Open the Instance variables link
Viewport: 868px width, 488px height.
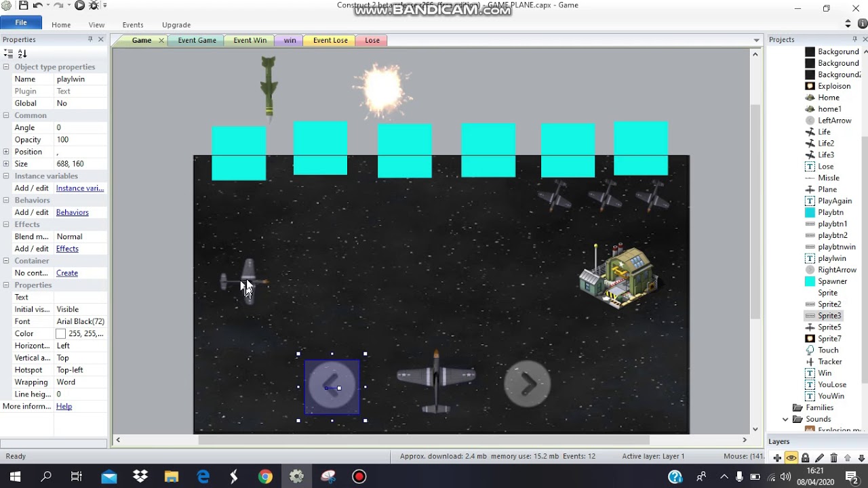(80, 188)
